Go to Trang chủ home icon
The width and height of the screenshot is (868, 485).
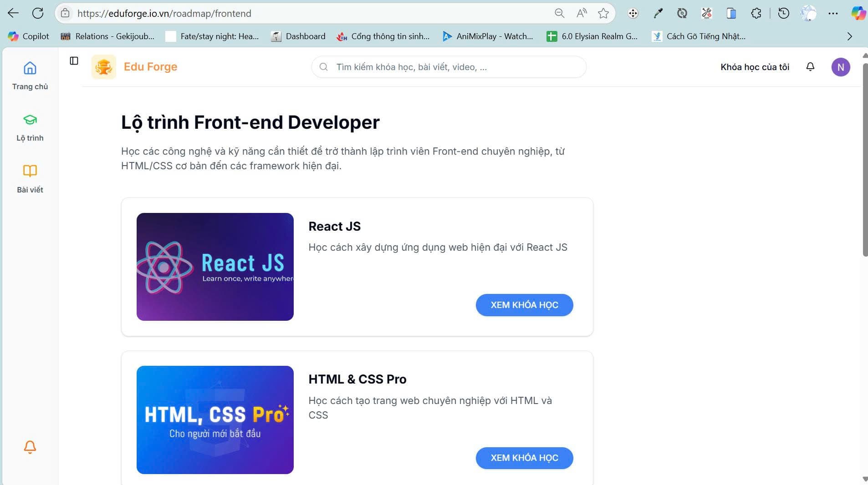[x=30, y=68]
